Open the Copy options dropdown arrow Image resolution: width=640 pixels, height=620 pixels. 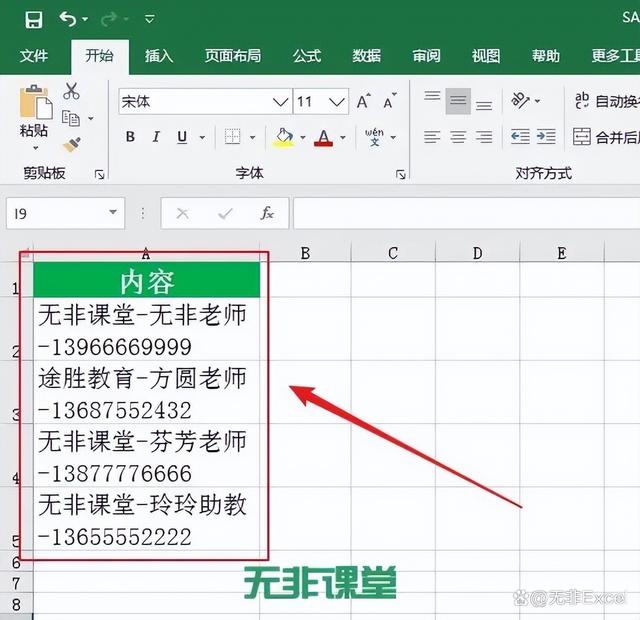[91, 119]
